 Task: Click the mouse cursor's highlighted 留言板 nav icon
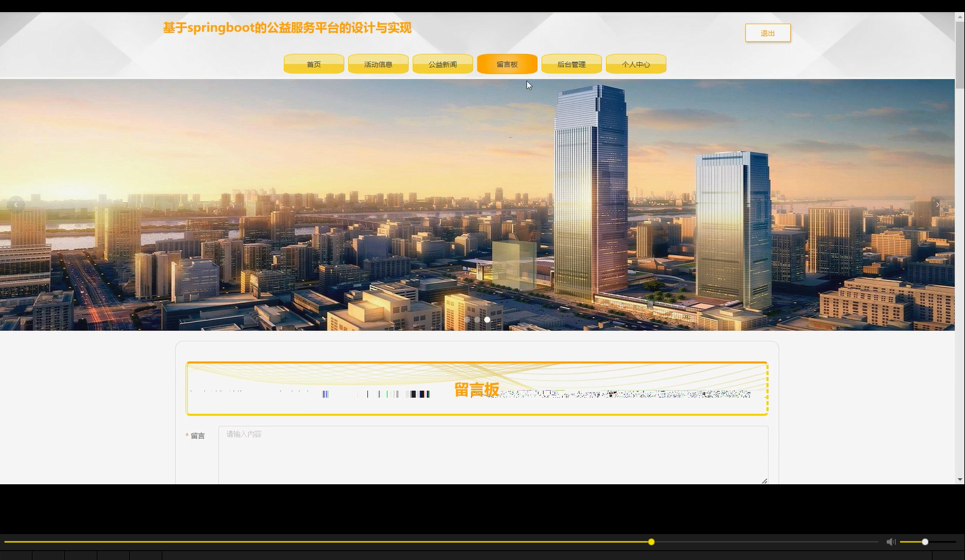coord(507,64)
